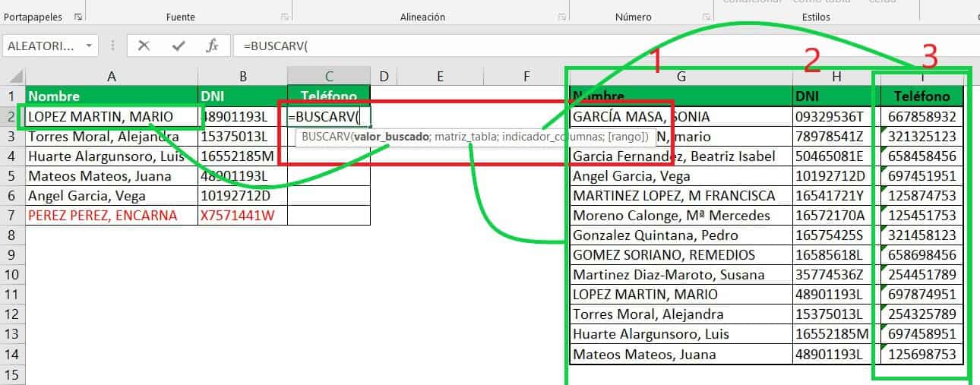Select cell MARTINEZ LOPEZ, M FRANCISCA
Screen dimensions: 980x385
coord(681,195)
